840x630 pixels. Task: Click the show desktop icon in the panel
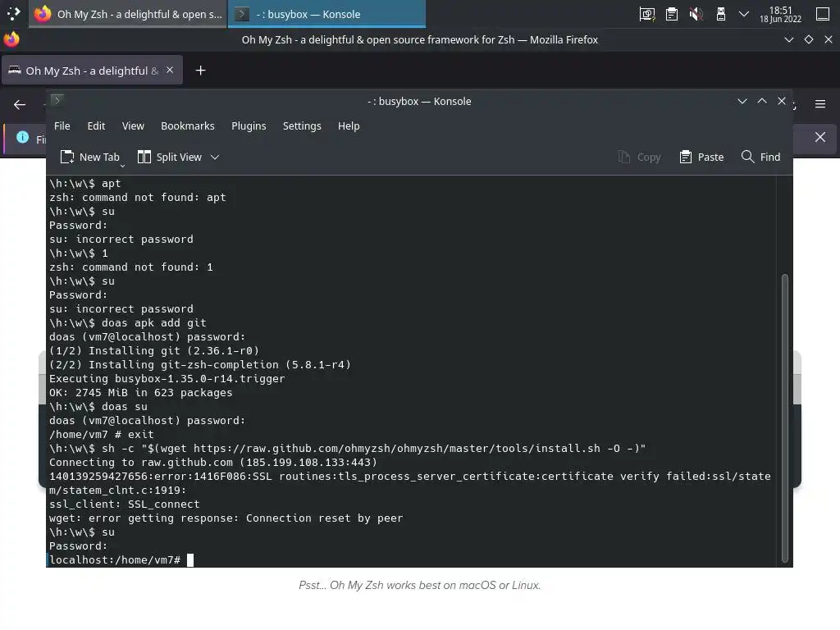click(x=823, y=14)
